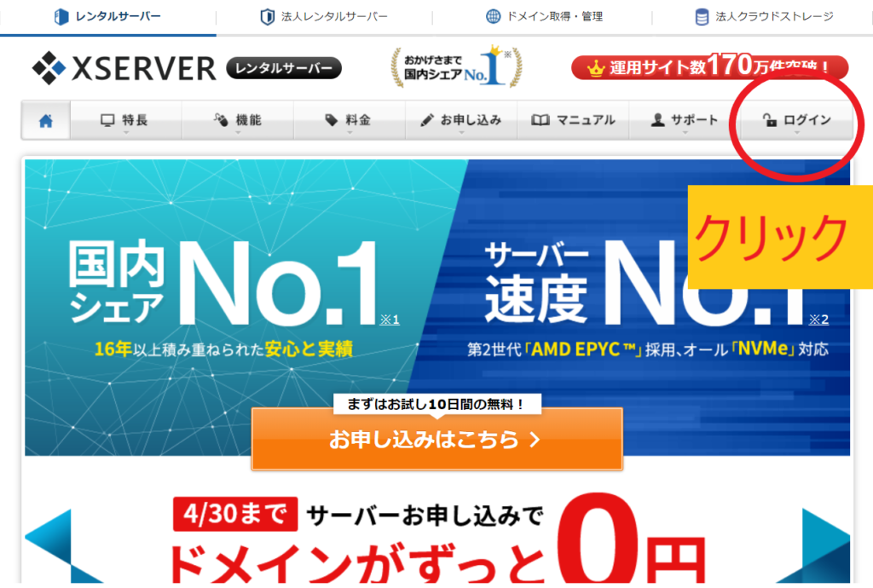The height and width of the screenshot is (588, 873).
Task: Click the padlock icon beside ログイン
Action: (x=770, y=119)
